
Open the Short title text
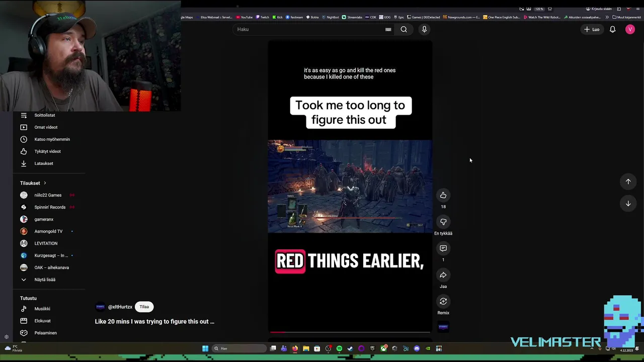pos(154,321)
